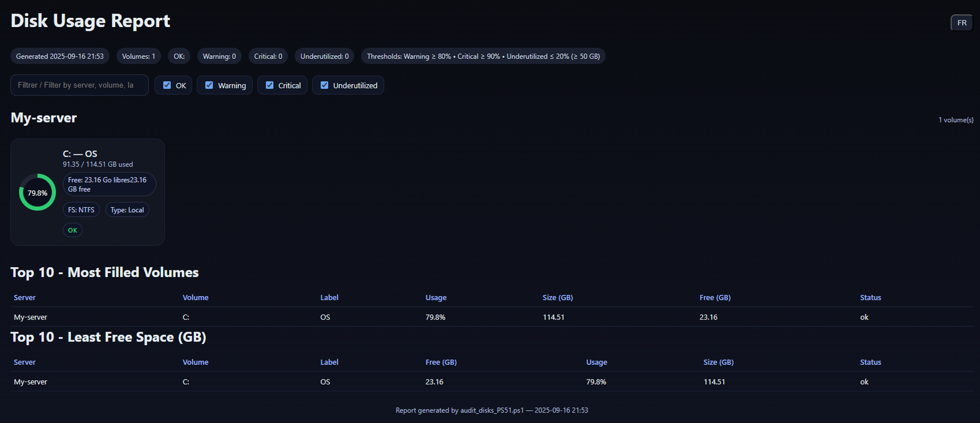Click the Free: 23.16 GB free pill

109,185
